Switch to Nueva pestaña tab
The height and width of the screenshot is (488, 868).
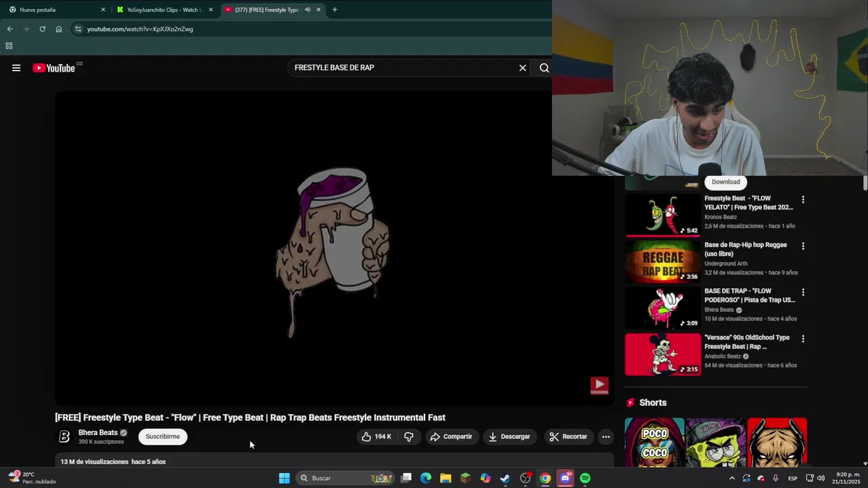pyautogui.click(x=56, y=9)
